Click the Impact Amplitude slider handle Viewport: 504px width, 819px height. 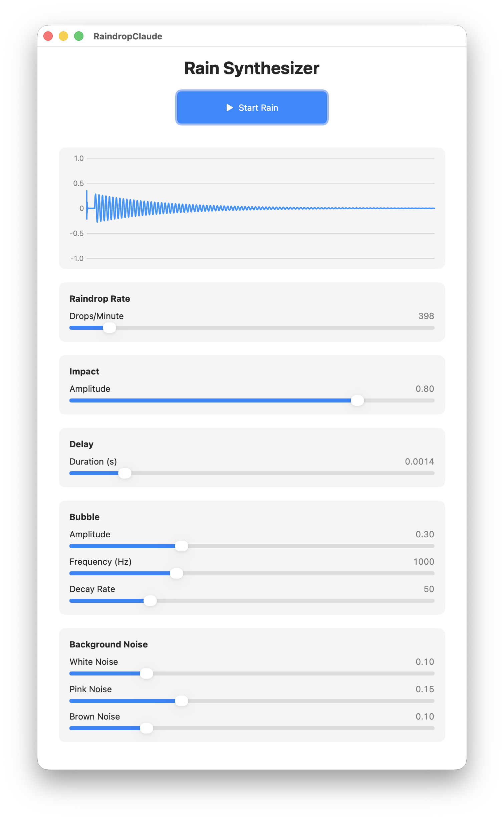[357, 400]
